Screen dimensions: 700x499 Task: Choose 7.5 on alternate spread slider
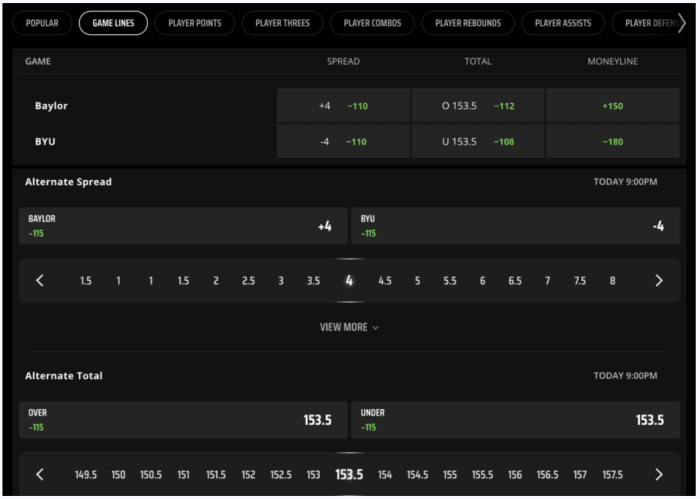tap(580, 281)
